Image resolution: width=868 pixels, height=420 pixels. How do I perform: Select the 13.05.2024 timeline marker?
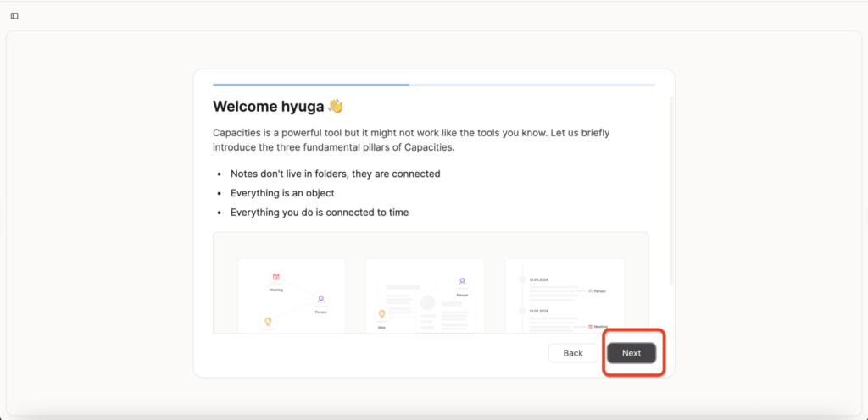click(x=522, y=310)
